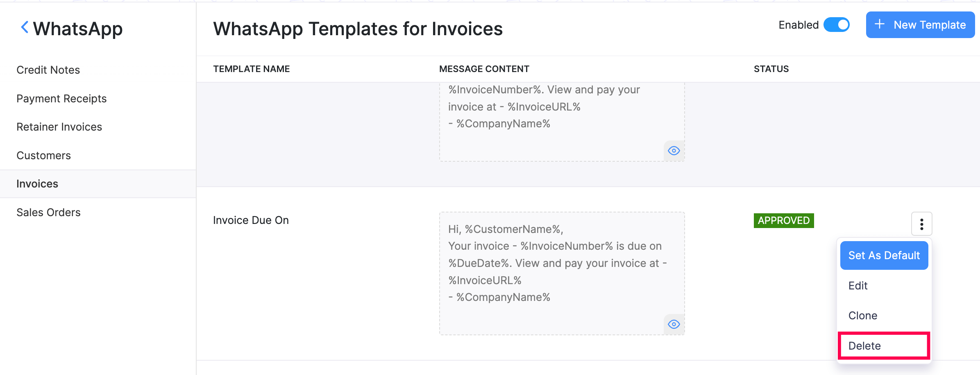
Task: Click the back arrow beside WhatsApp
Action: 25,28
